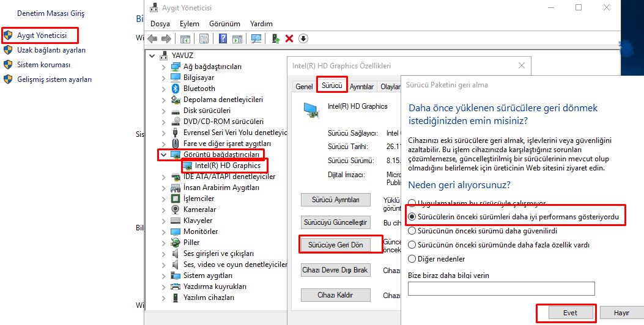This screenshot has width=644, height=325.
Task: Click the Klavyeler keyboard icon
Action: (176, 221)
